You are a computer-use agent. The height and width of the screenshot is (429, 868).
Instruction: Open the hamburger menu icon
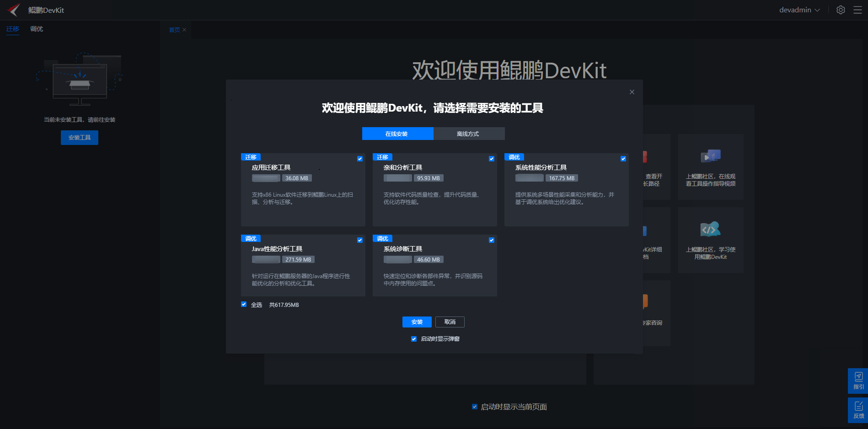point(857,10)
